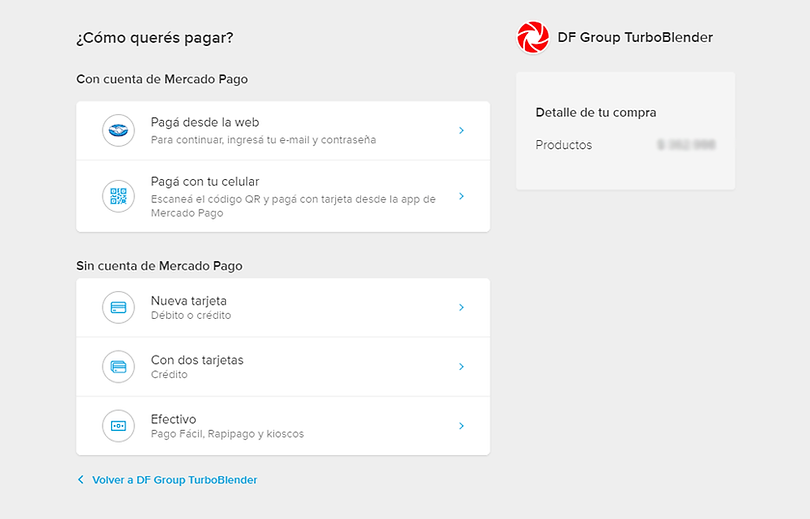Choose Con dos tarjetas option

tap(283, 367)
